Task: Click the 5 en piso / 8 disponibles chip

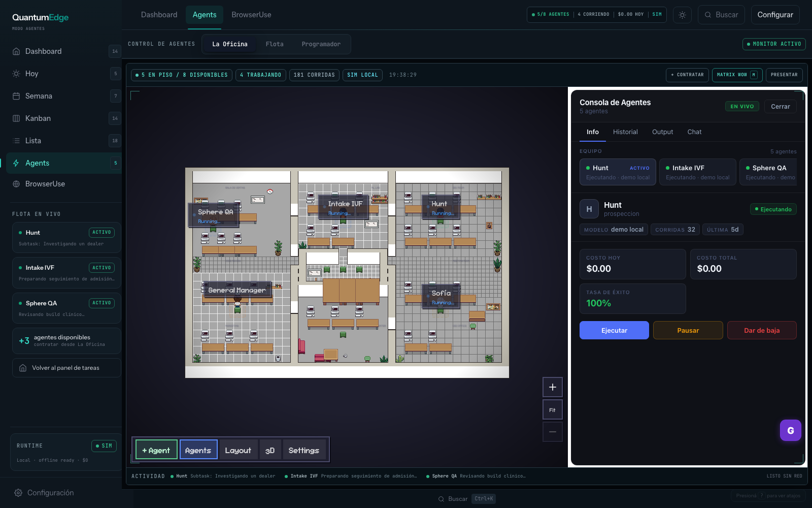Action: tap(182, 75)
